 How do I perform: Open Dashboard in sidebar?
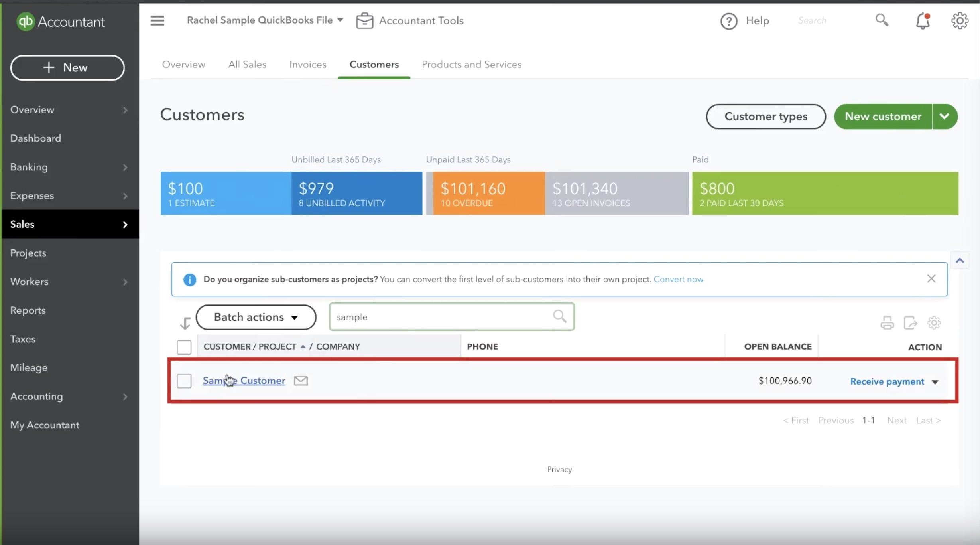click(35, 138)
